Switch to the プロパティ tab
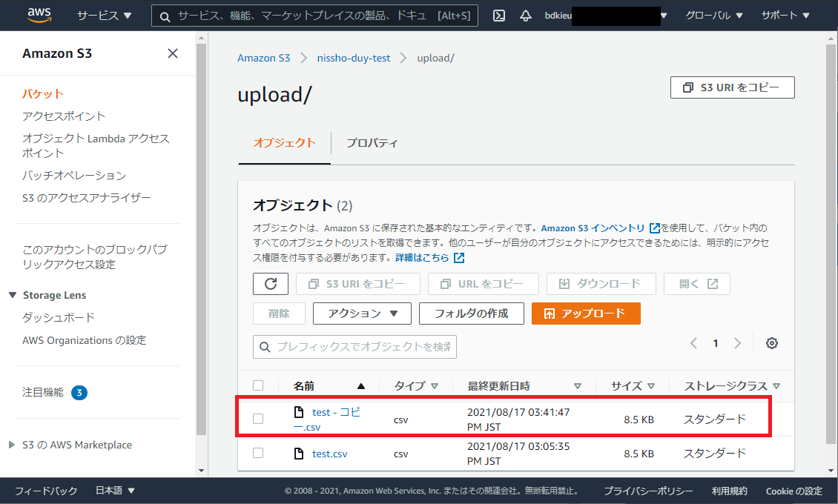The width and height of the screenshot is (838, 504). (372, 143)
